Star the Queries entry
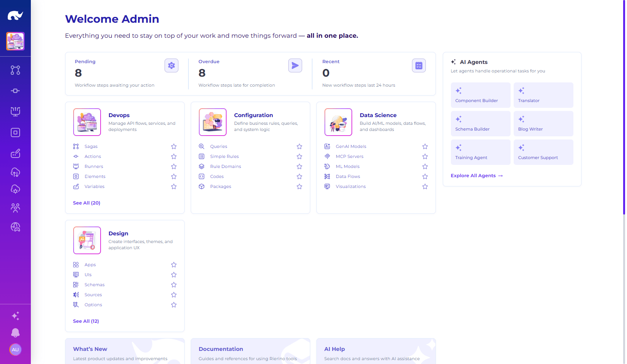 tap(299, 146)
